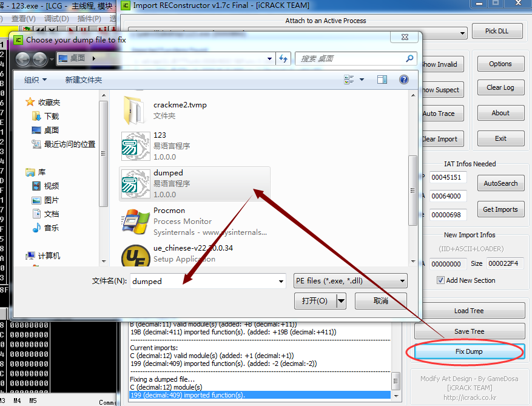Click the Size field showing 00000698
The width and height of the screenshot is (532, 406).
click(x=448, y=215)
